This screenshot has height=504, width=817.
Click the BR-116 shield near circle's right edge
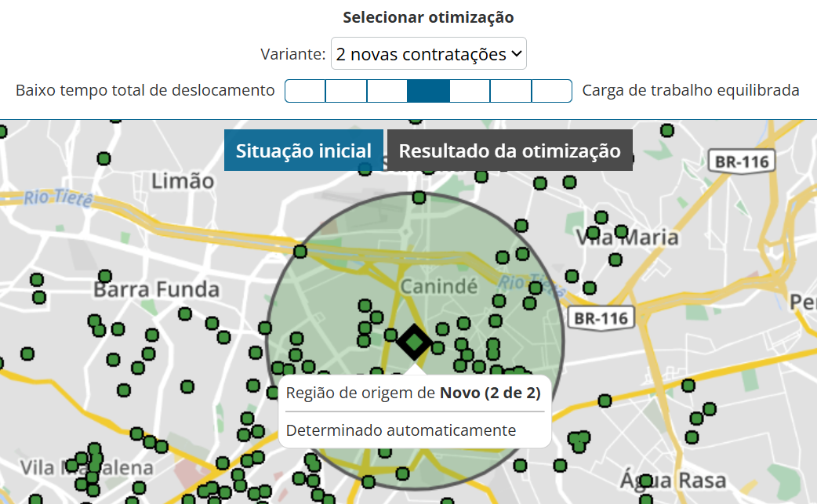click(601, 318)
